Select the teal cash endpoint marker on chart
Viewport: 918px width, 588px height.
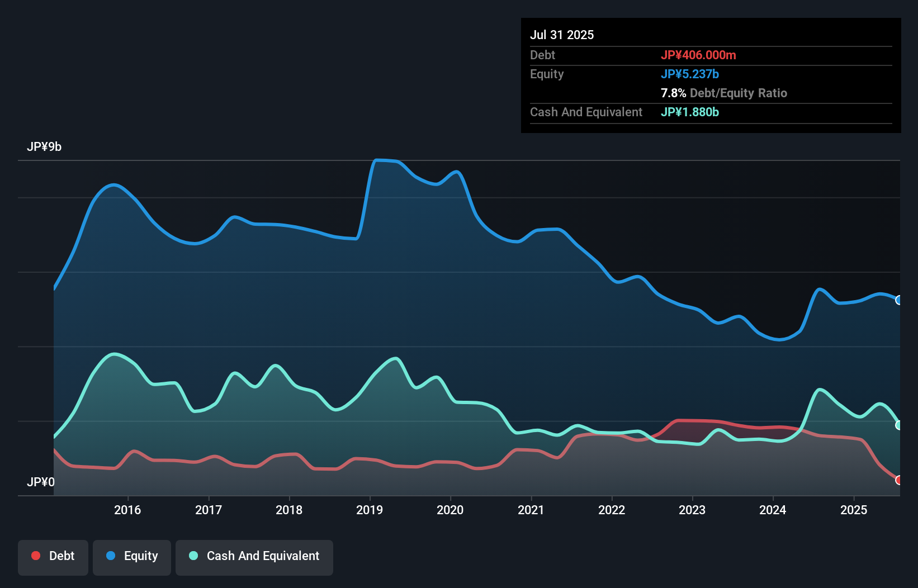[899, 425]
